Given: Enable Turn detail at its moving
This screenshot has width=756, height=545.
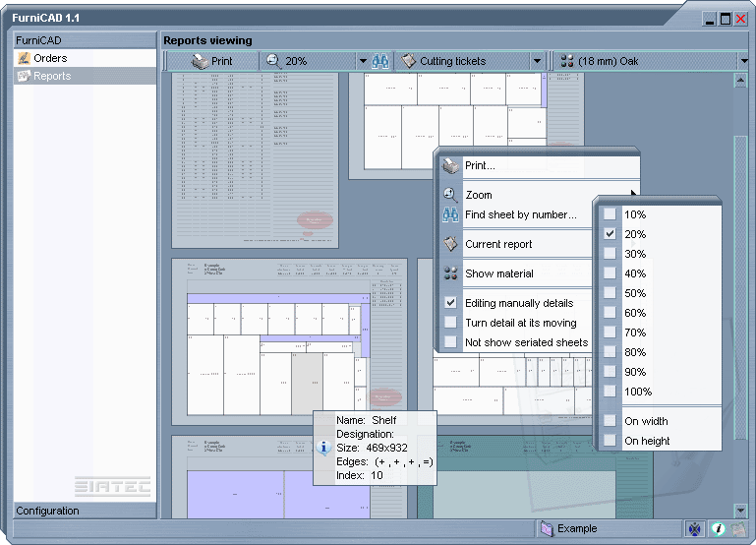Looking at the screenshot, I should point(450,323).
